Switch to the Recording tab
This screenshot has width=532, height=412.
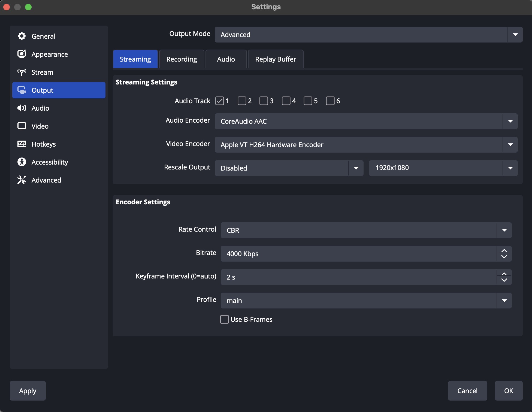182,59
